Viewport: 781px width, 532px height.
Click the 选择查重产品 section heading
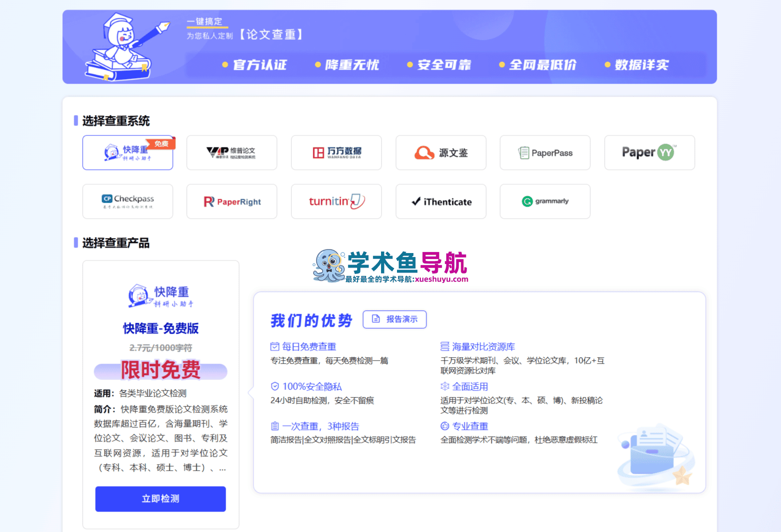pyautogui.click(x=116, y=243)
